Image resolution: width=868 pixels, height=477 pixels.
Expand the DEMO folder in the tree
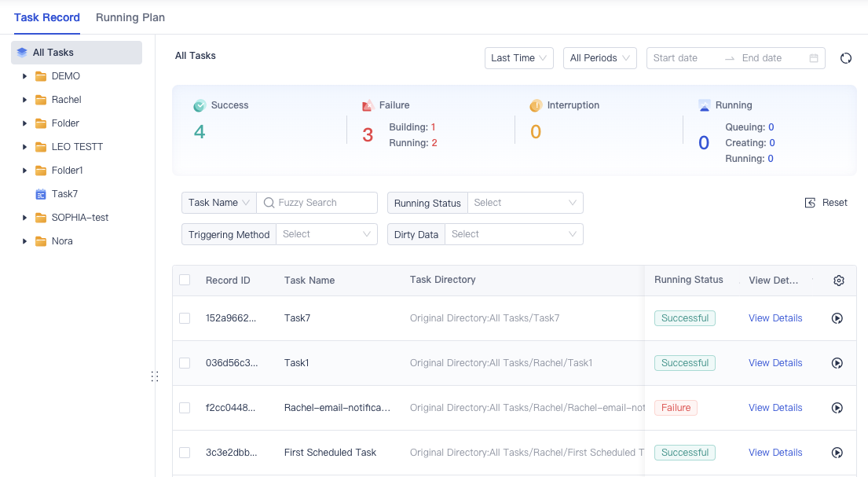tap(25, 76)
